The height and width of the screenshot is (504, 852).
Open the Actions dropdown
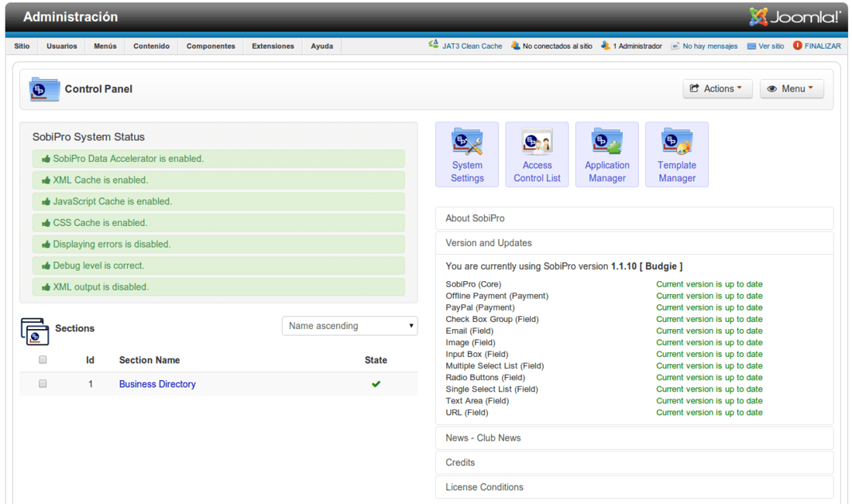pyautogui.click(x=717, y=88)
